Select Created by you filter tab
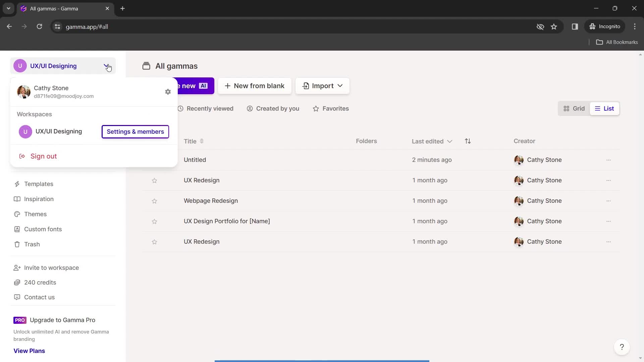Viewport: 644px width, 362px height. 273,109
